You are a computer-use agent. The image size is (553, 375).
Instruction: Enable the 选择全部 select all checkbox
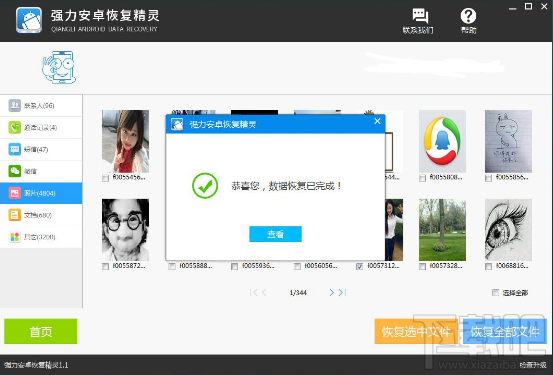pos(496,292)
